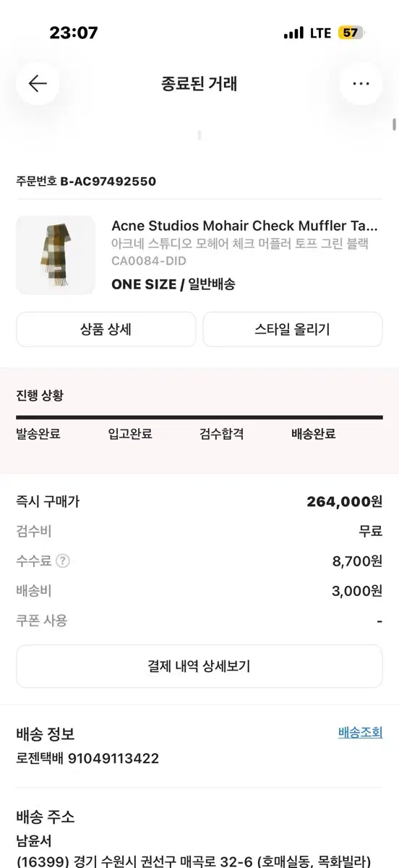Tap the 상품 상세 button
Image resolution: width=399 pixels, height=868 pixels.
pos(106,329)
